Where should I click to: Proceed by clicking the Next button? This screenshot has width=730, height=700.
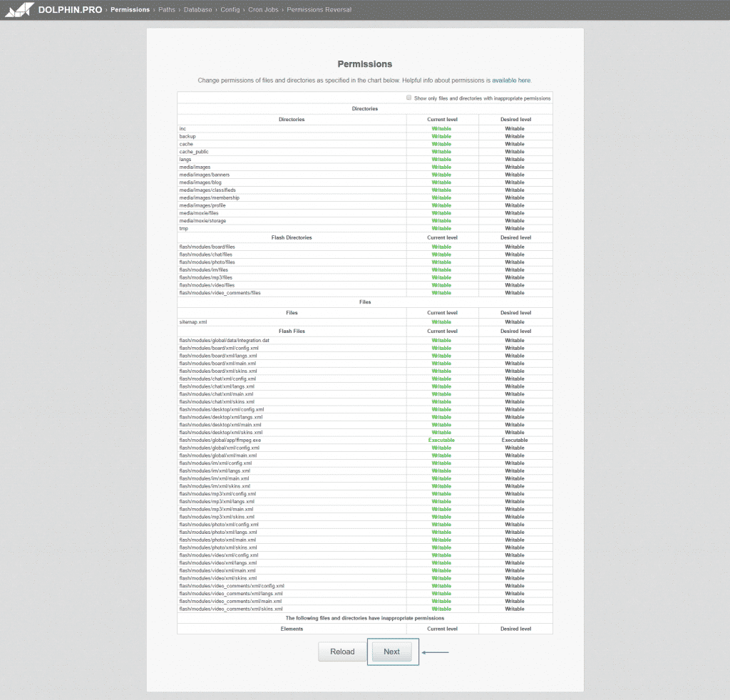click(392, 652)
